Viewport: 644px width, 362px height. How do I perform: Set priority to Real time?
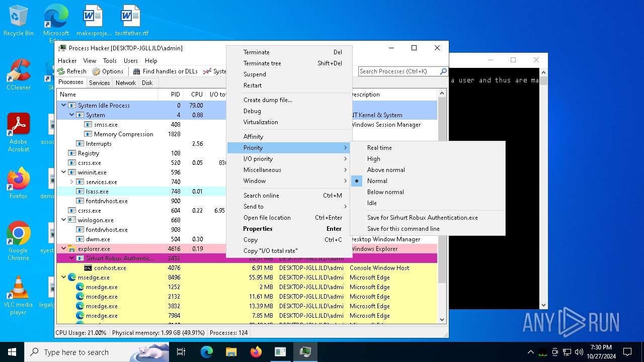tap(428, 148)
